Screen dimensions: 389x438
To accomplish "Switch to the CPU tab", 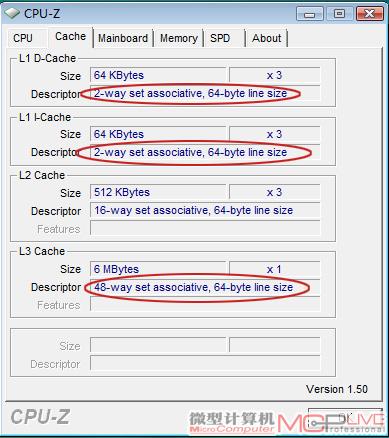I will pyautogui.click(x=23, y=38).
